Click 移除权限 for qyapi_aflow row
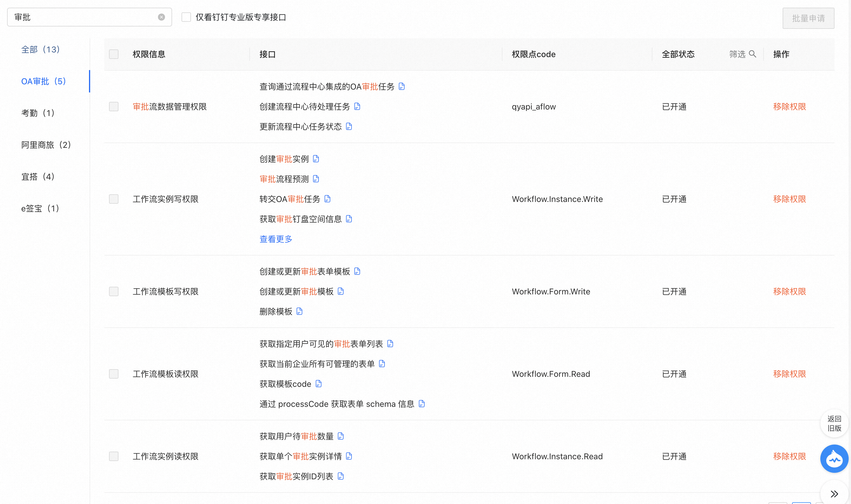This screenshot has width=851, height=504. point(789,107)
